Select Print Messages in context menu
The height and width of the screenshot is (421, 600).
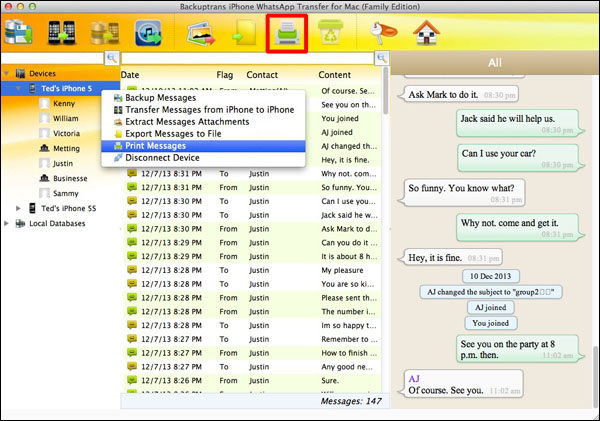tap(203, 146)
